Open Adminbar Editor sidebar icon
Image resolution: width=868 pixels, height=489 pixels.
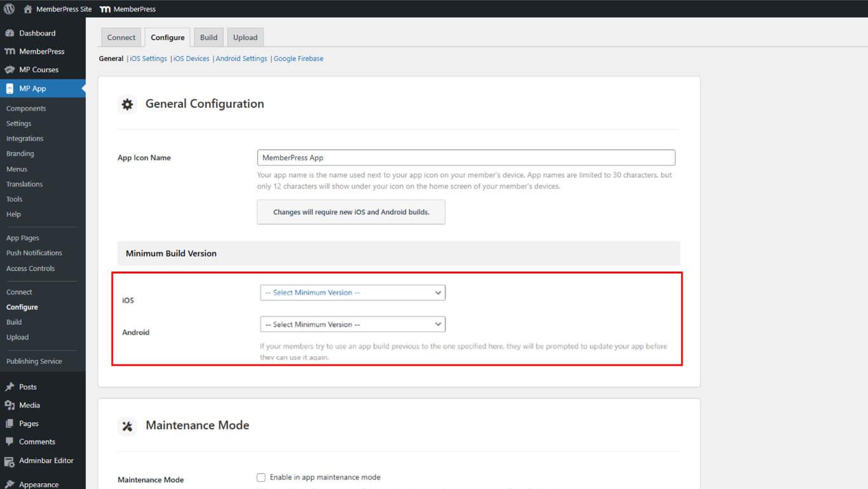10,461
